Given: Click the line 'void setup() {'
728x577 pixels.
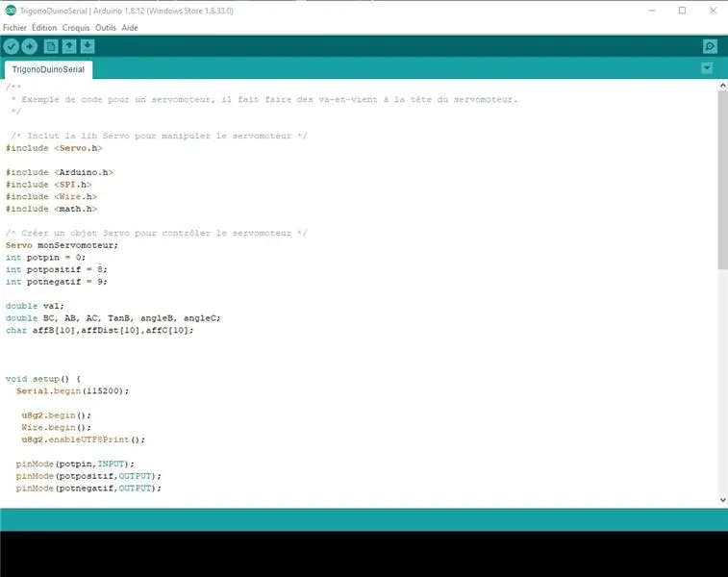Looking at the screenshot, I should pyautogui.click(x=43, y=379).
